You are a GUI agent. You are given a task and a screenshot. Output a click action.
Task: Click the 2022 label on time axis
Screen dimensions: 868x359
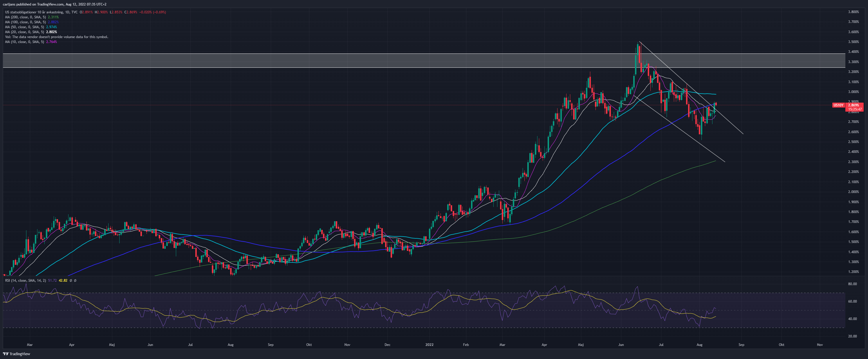[429, 345]
